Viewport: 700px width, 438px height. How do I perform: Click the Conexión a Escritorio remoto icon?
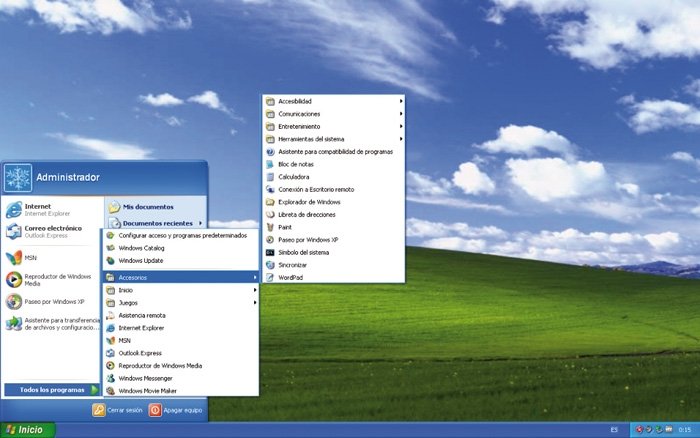pyautogui.click(x=270, y=189)
